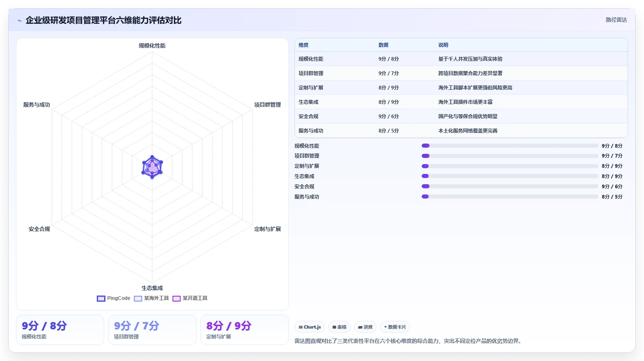644x361 pixels.
Task: Click the PingCode legend color box
Action: point(101,299)
